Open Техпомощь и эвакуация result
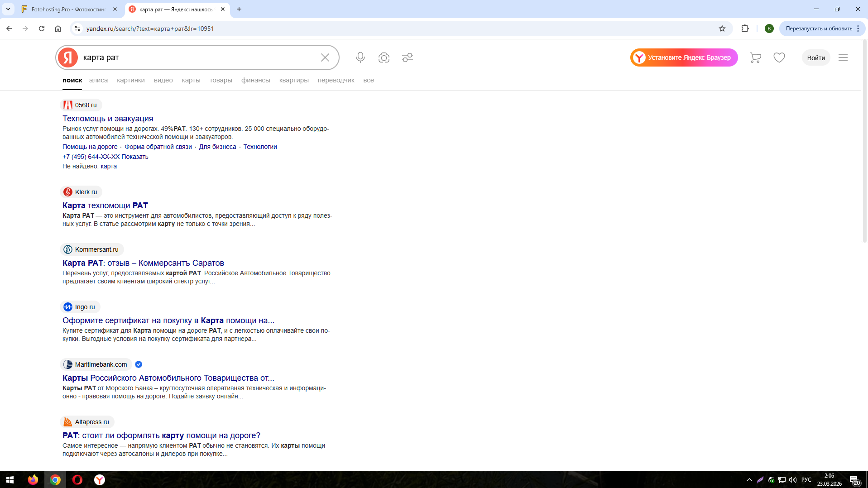This screenshot has width=868, height=488. (x=108, y=119)
